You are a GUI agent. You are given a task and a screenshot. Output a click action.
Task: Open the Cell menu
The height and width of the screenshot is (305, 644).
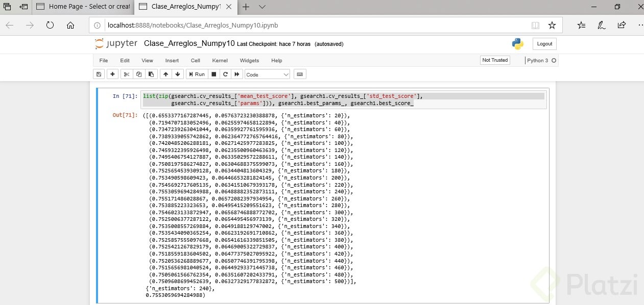pyautogui.click(x=196, y=60)
